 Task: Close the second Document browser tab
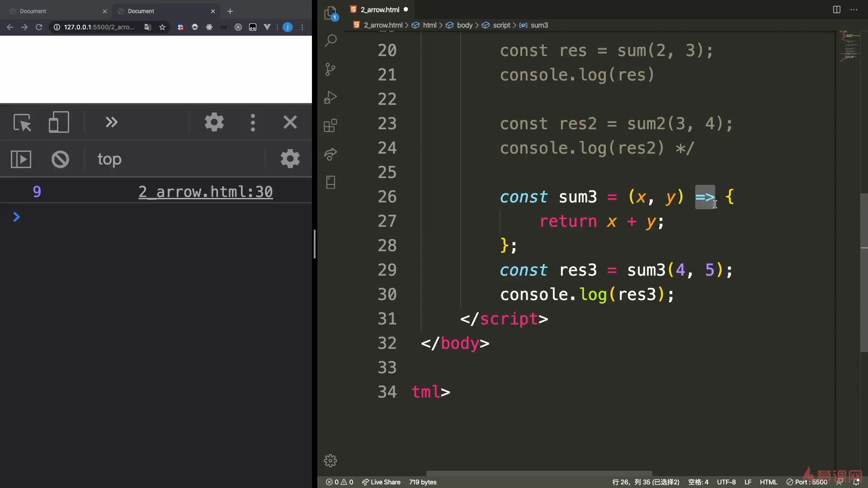[213, 11]
